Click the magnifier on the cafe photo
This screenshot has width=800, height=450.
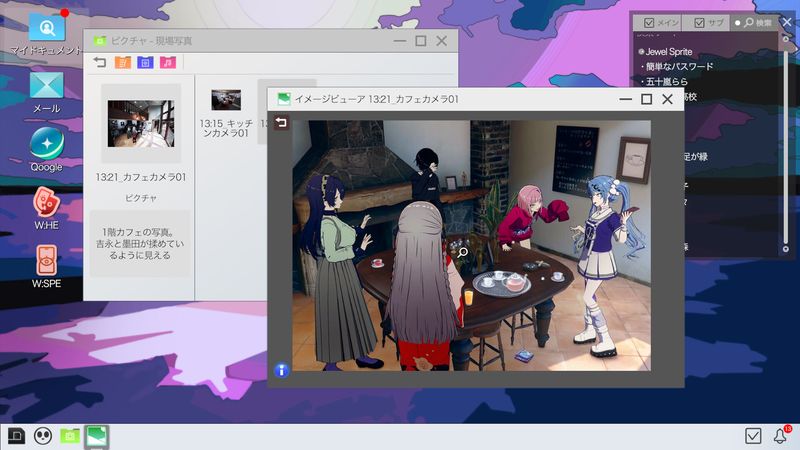463,253
